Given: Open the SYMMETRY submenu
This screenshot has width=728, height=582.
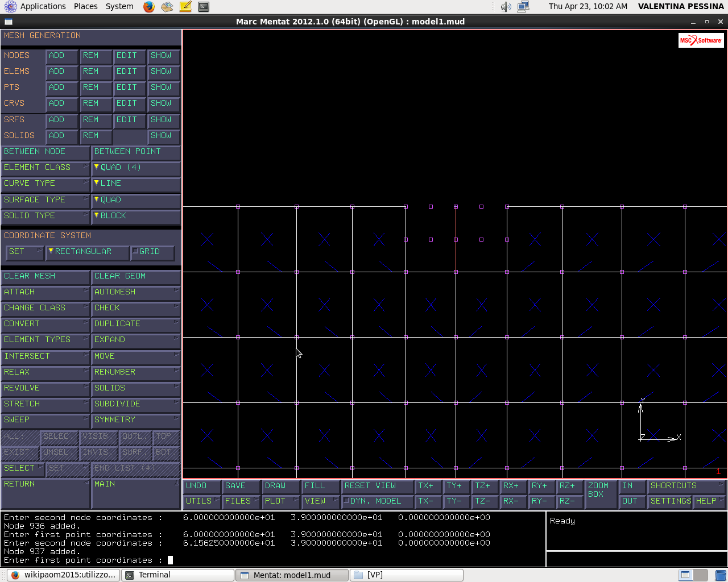Looking at the screenshot, I should click(135, 420).
